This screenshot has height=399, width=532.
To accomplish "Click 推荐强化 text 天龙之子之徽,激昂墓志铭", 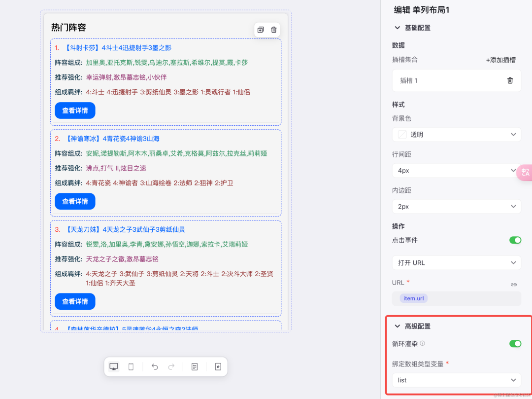I will [x=122, y=259].
